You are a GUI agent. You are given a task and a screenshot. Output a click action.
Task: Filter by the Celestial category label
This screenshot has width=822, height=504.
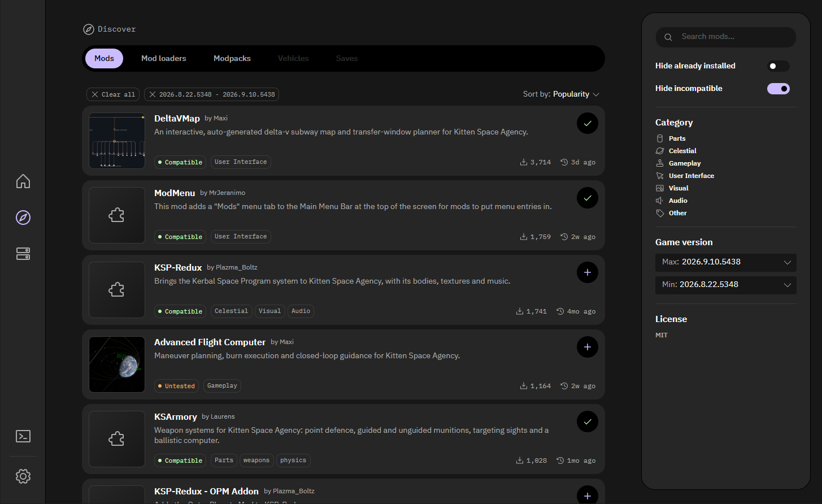[x=682, y=151]
